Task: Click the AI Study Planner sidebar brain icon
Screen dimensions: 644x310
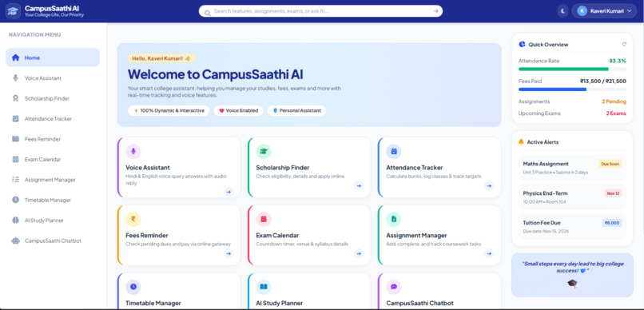Action: coord(16,221)
